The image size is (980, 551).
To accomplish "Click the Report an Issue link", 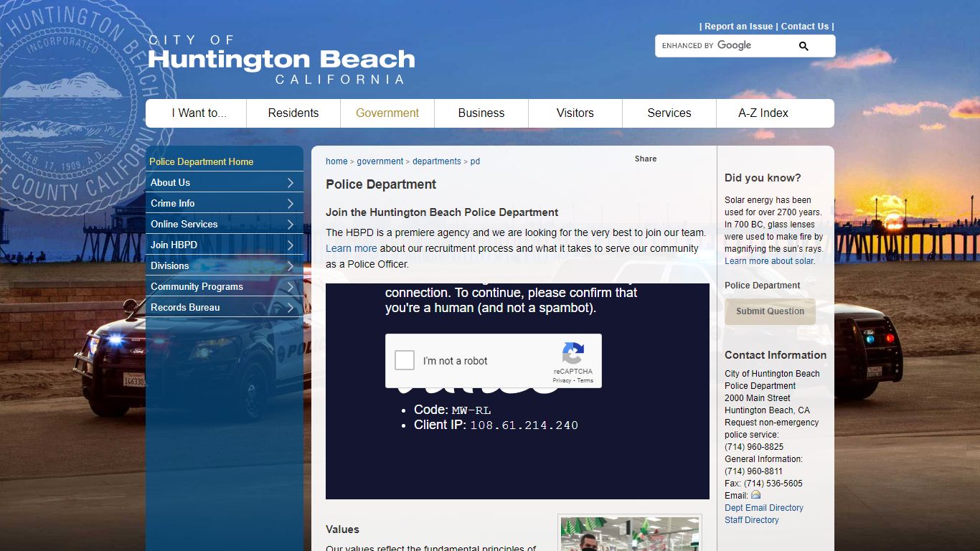I will 739,26.
